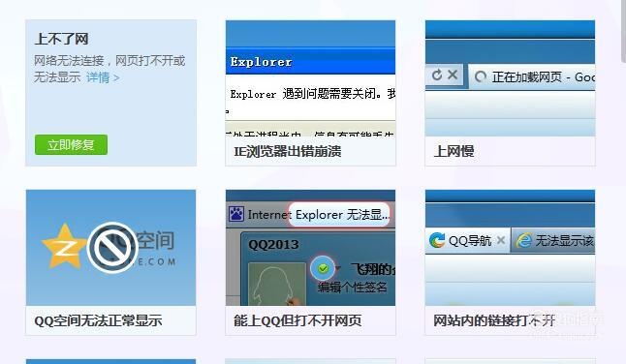Click the stop X icon beside refresh
Image resolution: width=626 pixels, height=364 pixels.
(453, 75)
